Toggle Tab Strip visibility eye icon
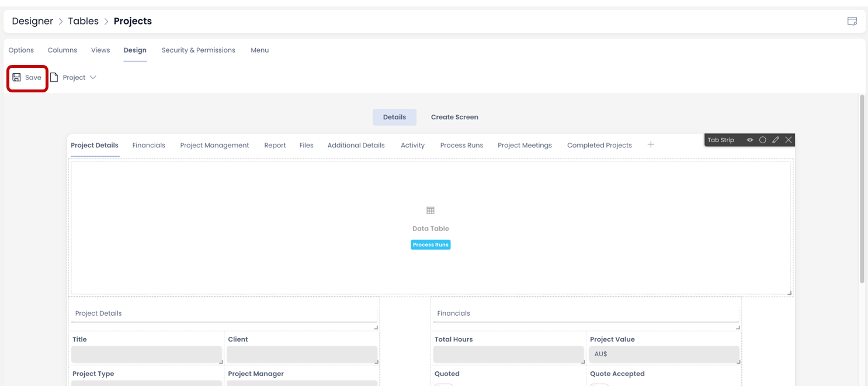868x386 pixels. click(x=750, y=140)
